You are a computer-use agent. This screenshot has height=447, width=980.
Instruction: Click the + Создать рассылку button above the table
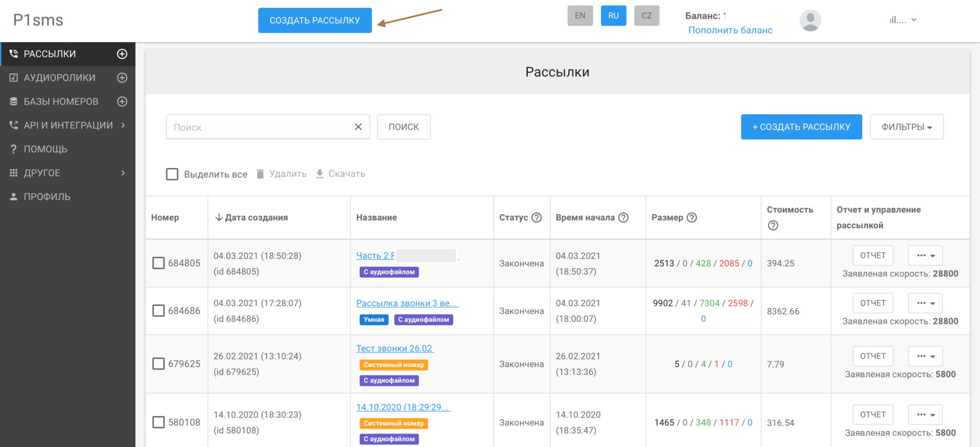(801, 127)
